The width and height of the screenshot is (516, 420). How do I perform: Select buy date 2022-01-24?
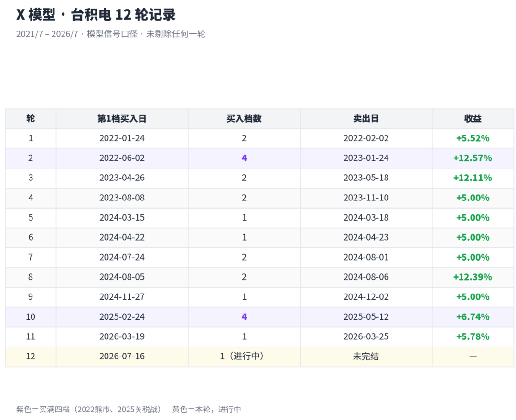pos(122,138)
